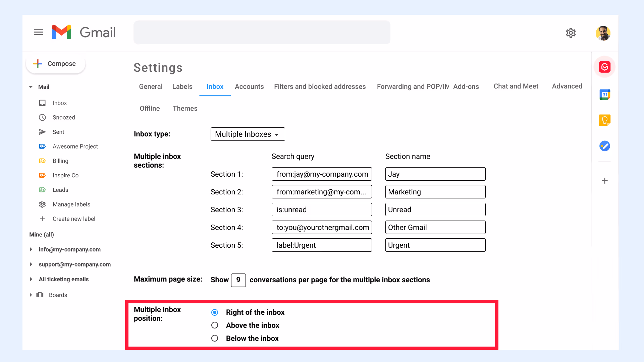Expand All ticketing emails group
644x362 pixels.
coord(31,279)
